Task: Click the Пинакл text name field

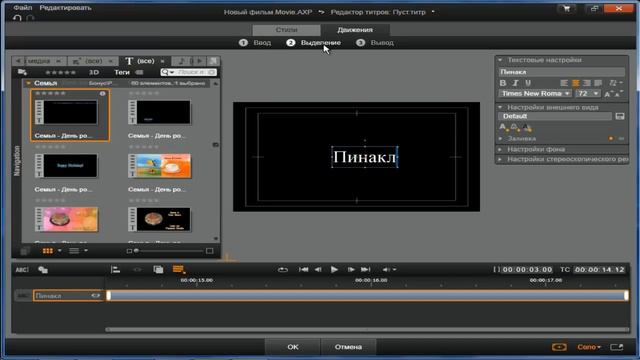Action: (x=562, y=72)
